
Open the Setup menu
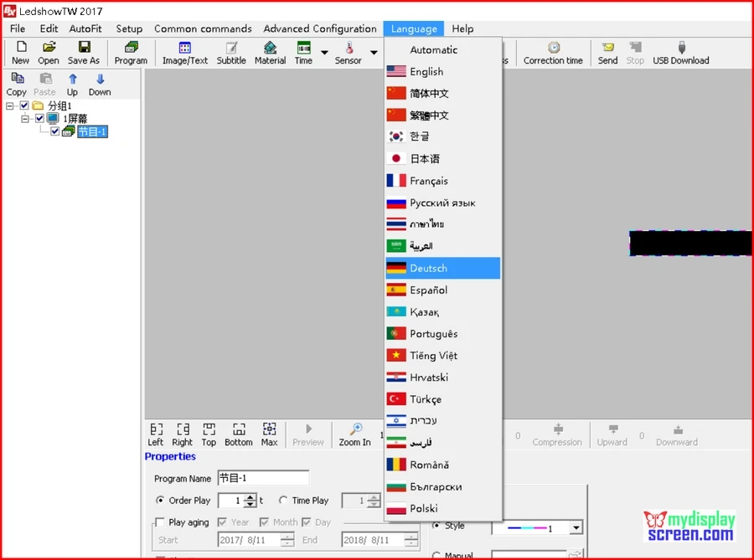129,28
